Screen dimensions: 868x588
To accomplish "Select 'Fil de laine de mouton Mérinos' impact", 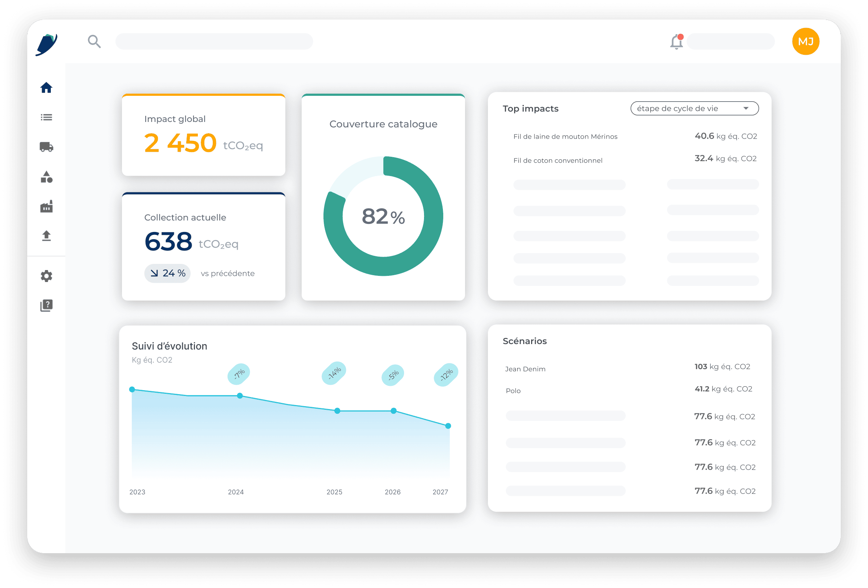I will coord(566,136).
